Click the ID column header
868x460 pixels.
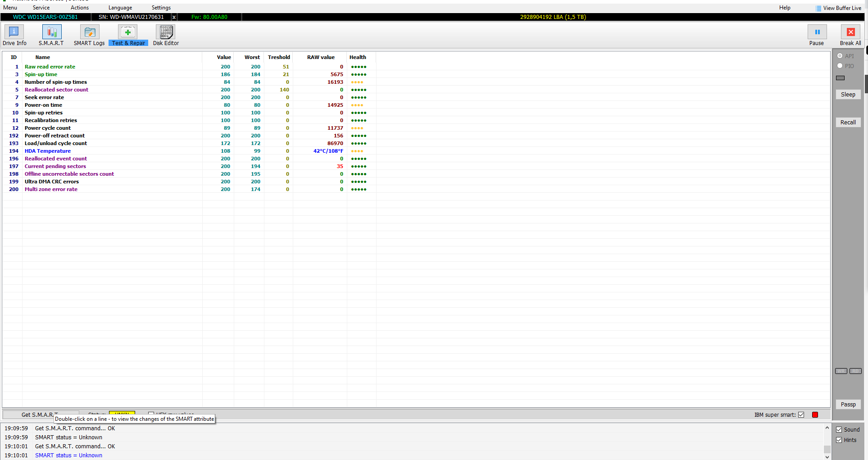tap(14, 57)
